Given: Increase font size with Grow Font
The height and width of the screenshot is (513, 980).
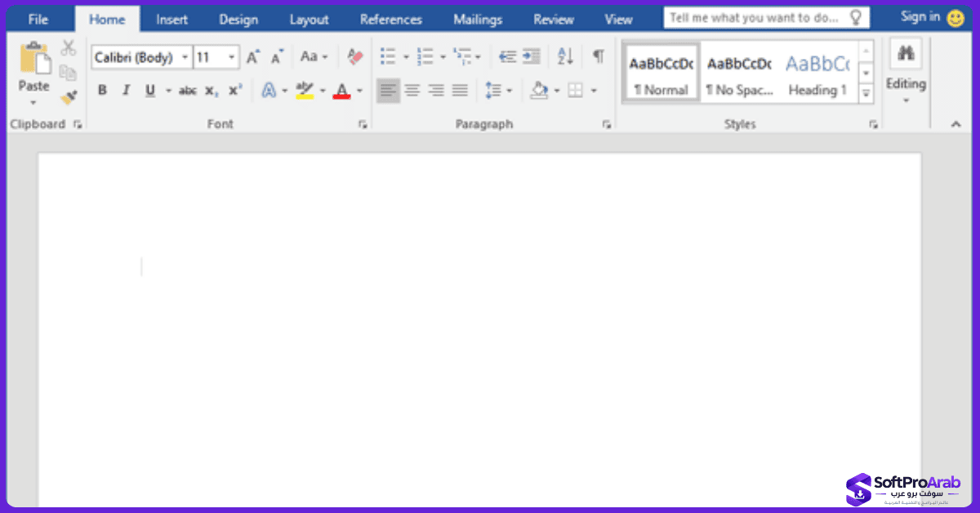Looking at the screenshot, I should click(x=253, y=57).
